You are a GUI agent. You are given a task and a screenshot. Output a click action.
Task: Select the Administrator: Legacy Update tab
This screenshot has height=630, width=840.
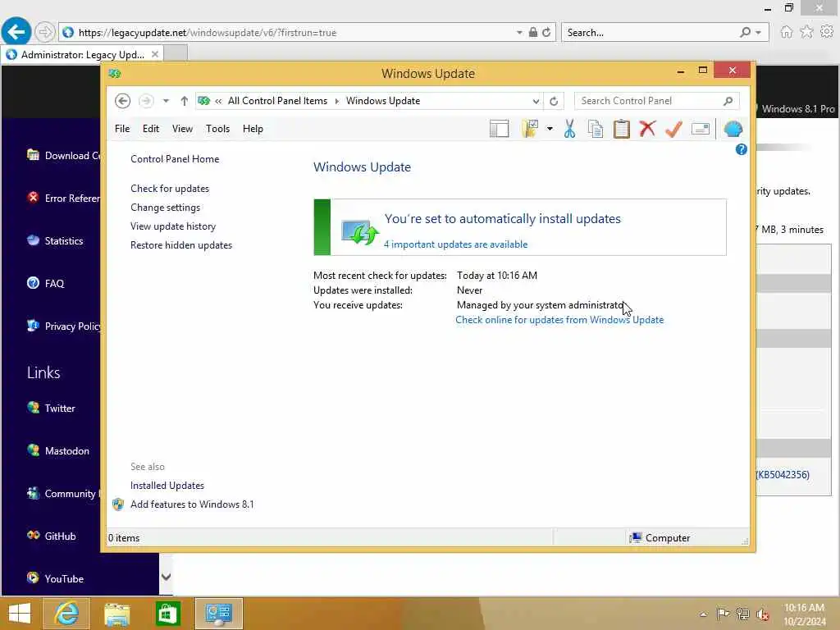[80, 55]
